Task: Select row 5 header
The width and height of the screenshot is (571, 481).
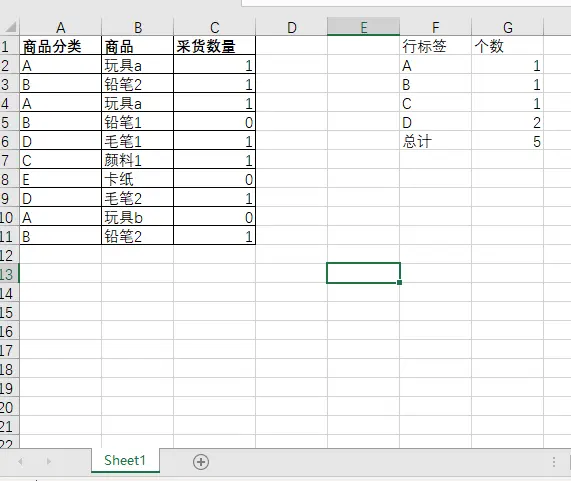Action: pos(8,122)
